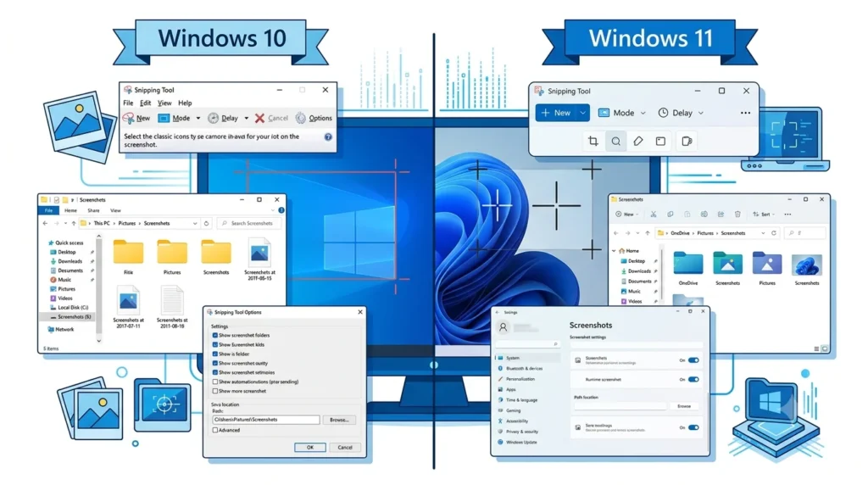Click the refresh icon in Windows 11 Explorer address bar
This screenshot has height=485, width=868.
(773, 233)
